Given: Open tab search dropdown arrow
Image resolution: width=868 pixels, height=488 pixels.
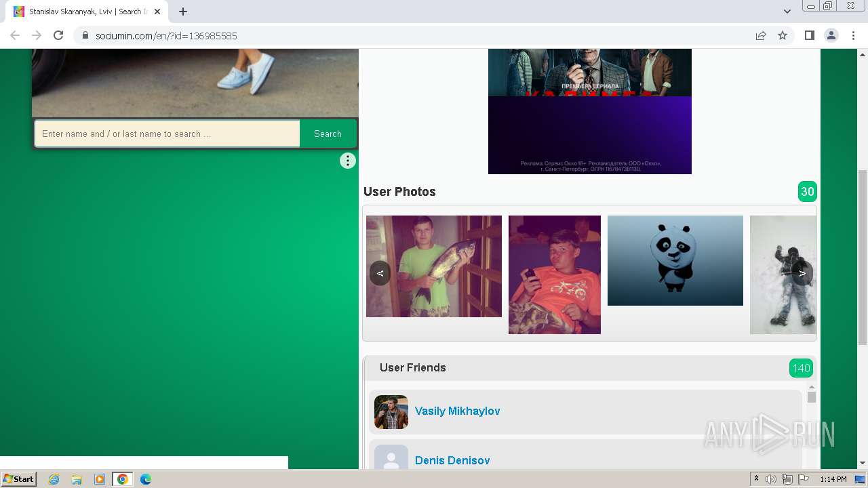Looking at the screenshot, I should click(787, 12).
